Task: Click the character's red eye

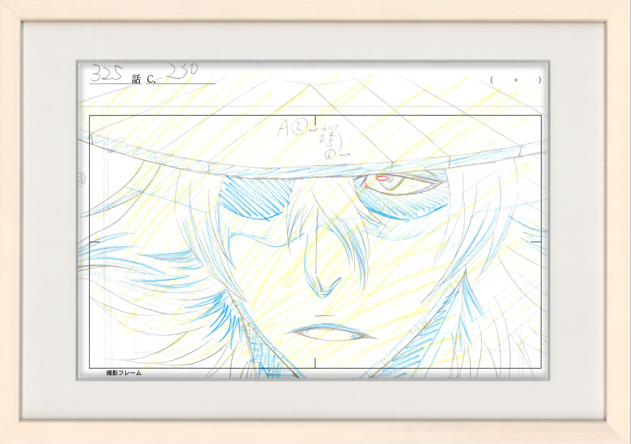Action: [x=385, y=181]
